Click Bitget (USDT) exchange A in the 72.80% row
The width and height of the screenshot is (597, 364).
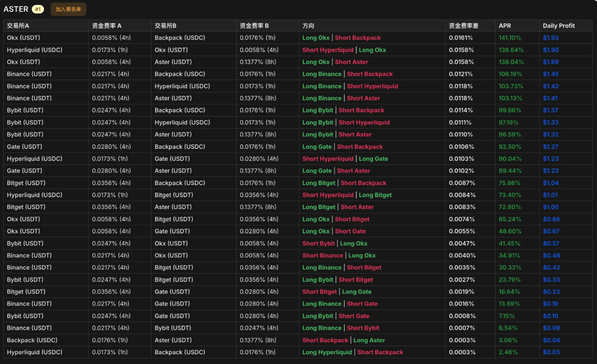26,207
